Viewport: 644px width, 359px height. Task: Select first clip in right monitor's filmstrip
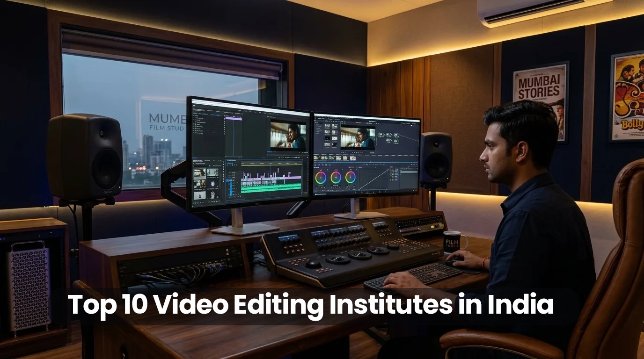coord(315,158)
